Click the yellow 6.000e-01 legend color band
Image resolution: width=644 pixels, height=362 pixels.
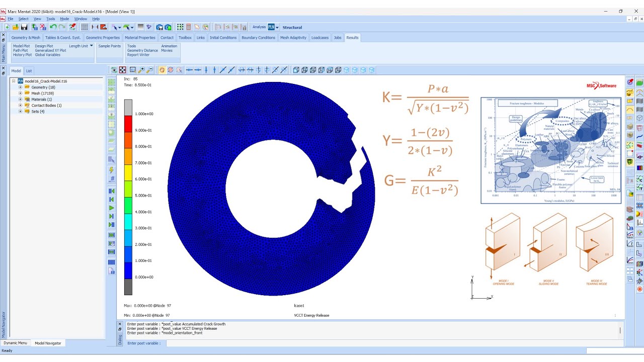(128, 173)
